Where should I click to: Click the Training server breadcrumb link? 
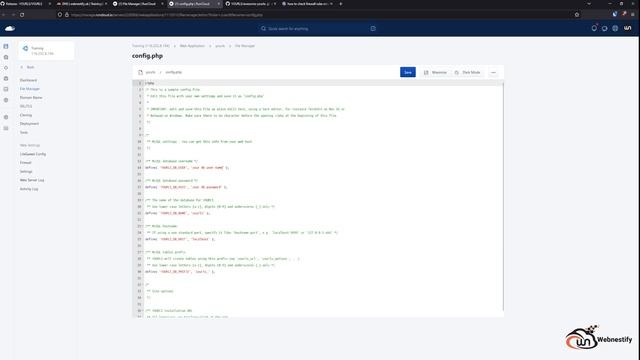pyautogui.click(x=151, y=46)
